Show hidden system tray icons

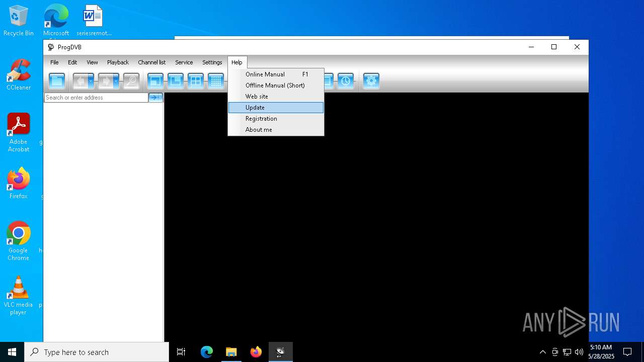(542, 352)
